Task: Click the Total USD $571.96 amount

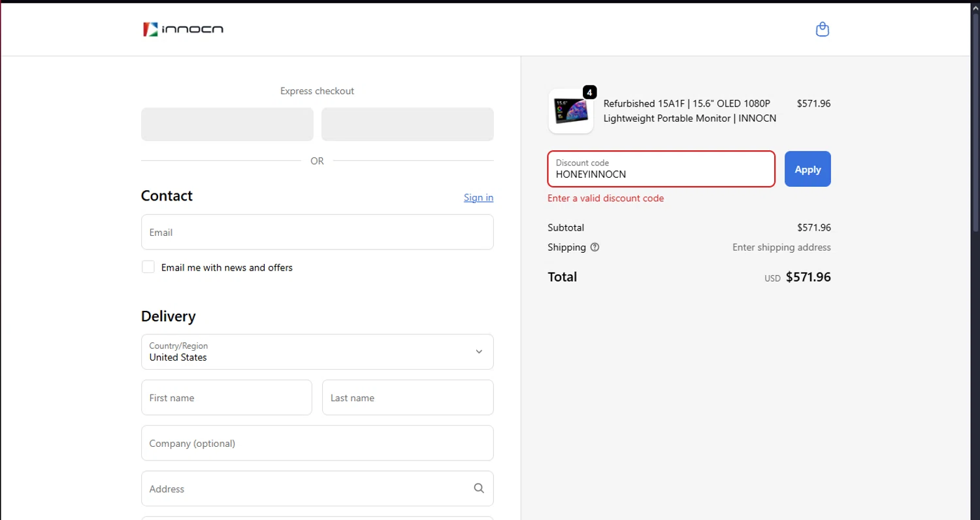Action: [798, 277]
